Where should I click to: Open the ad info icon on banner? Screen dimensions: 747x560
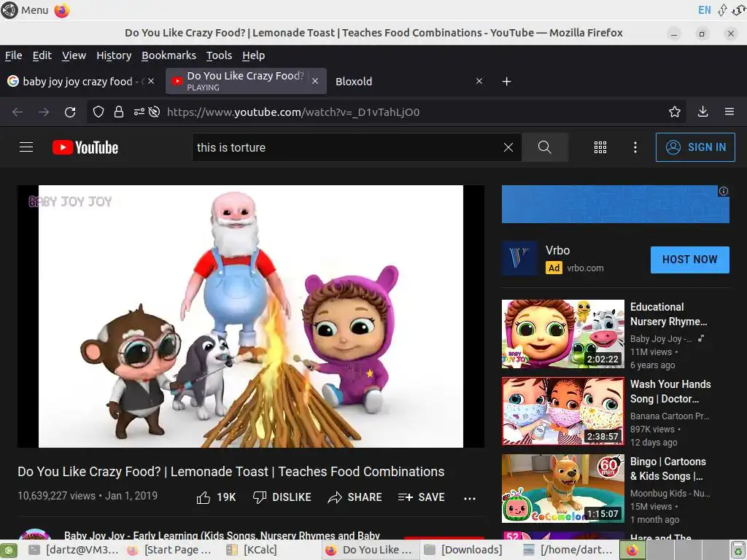click(x=723, y=192)
